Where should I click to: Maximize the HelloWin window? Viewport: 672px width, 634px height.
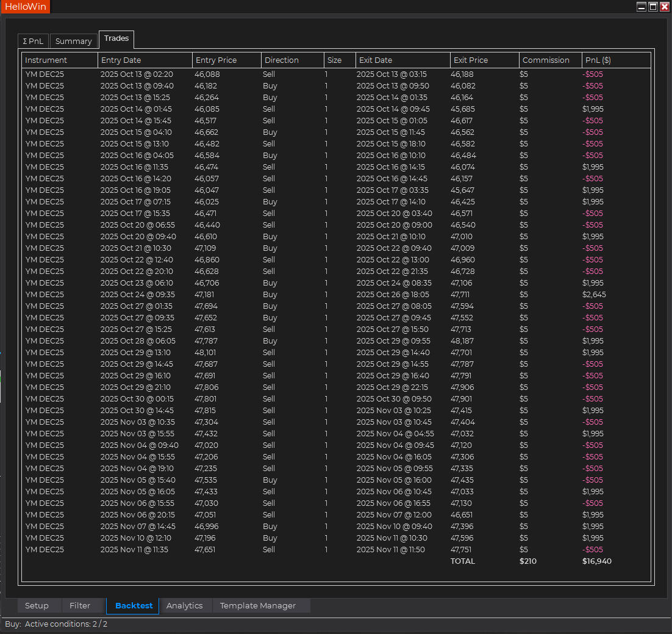click(x=652, y=7)
